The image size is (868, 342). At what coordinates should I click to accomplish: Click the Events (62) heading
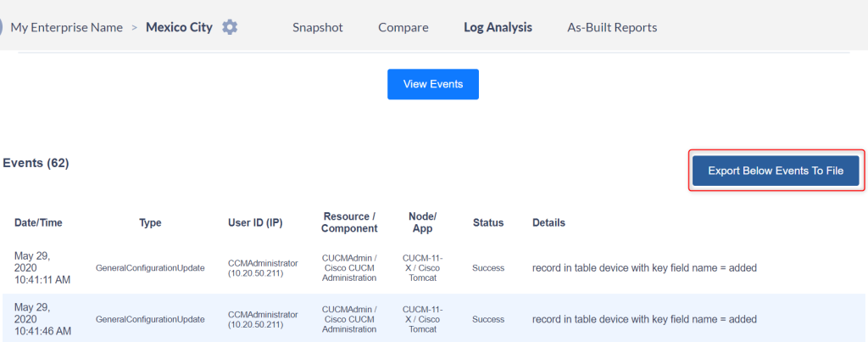coord(36,163)
